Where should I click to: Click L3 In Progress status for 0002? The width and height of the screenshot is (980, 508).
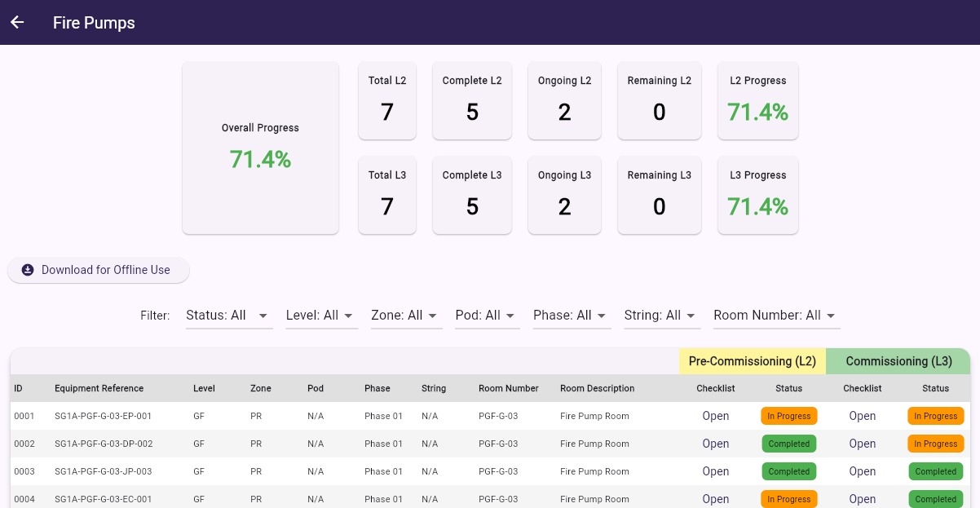coord(936,444)
